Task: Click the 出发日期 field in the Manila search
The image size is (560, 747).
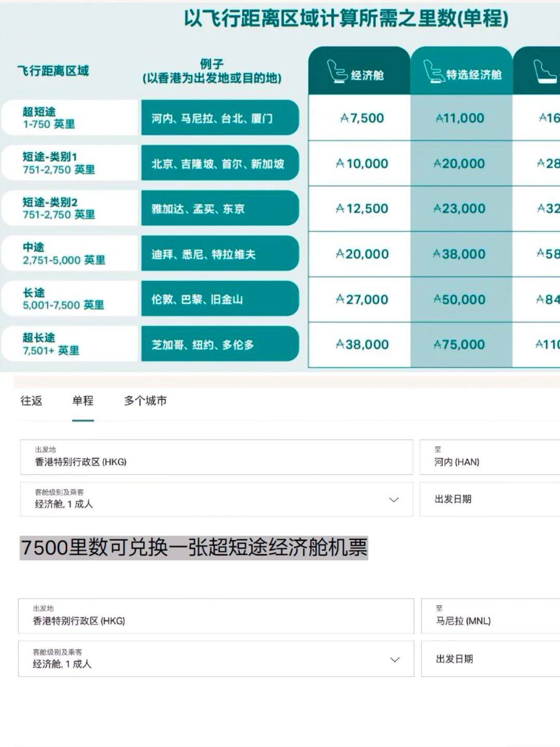Action: click(487, 659)
